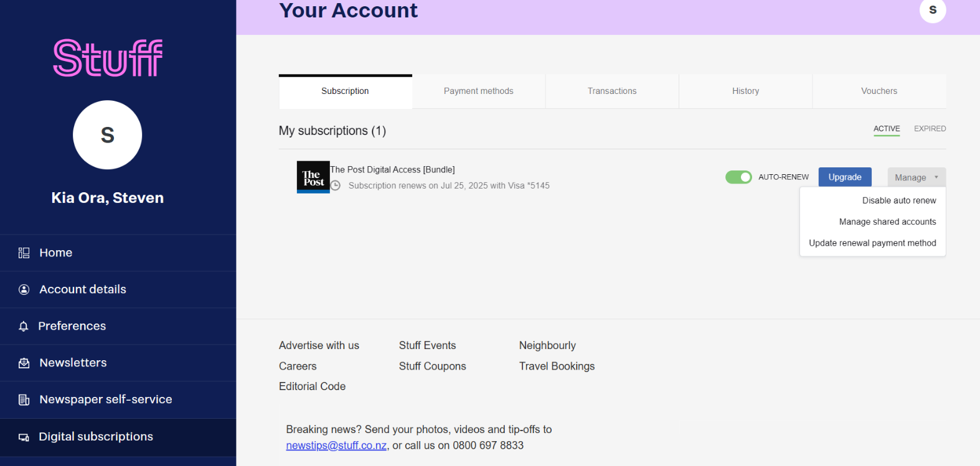Click the subscription renews on Jul 25 text
Image resolution: width=980 pixels, height=466 pixels.
click(x=449, y=185)
